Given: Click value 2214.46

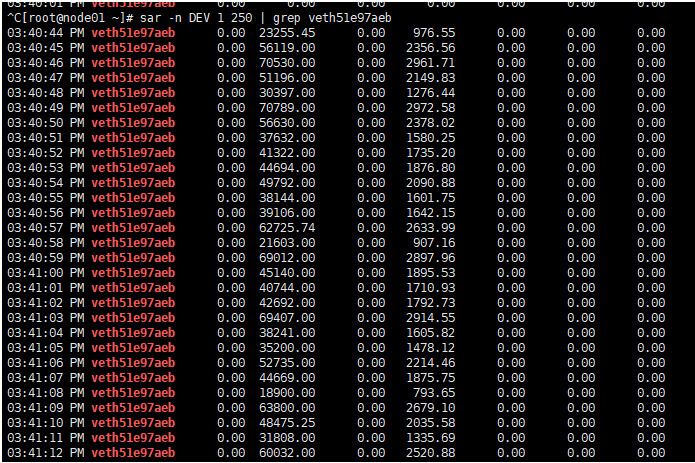Looking at the screenshot, I should 431,363.
